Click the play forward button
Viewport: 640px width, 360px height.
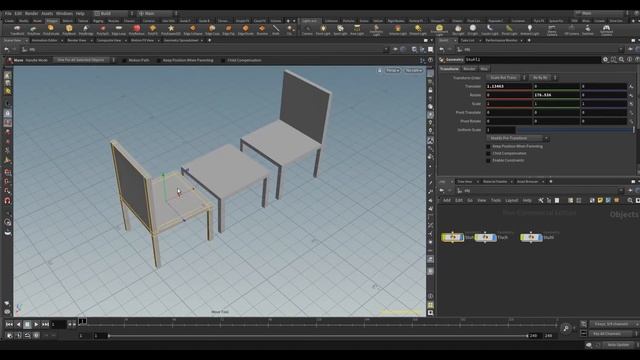tap(36, 324)
